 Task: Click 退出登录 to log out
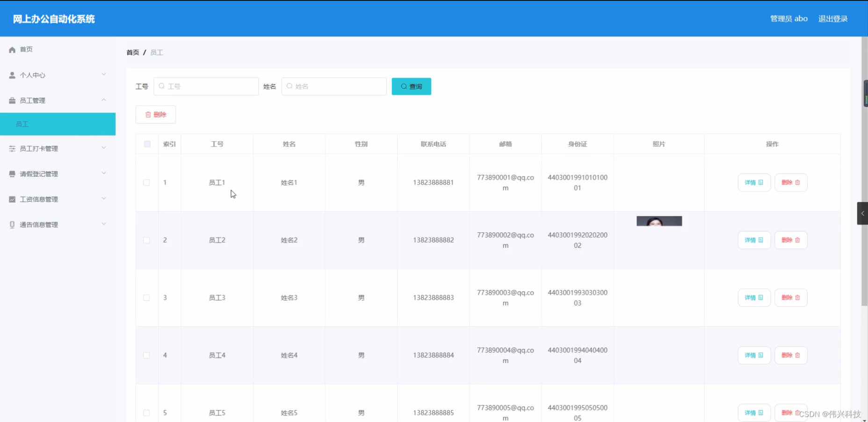[x=833, y=19]
